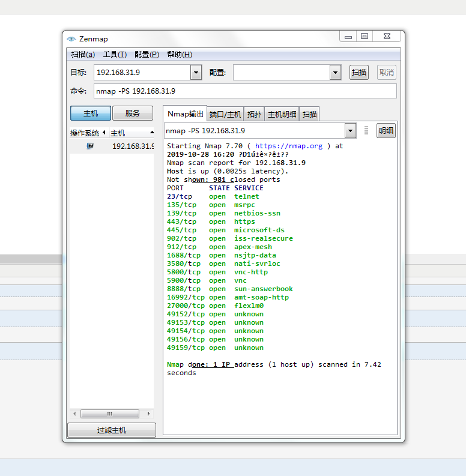Open the 帮助(H) menu
The image size is (466, 476).
180,55
